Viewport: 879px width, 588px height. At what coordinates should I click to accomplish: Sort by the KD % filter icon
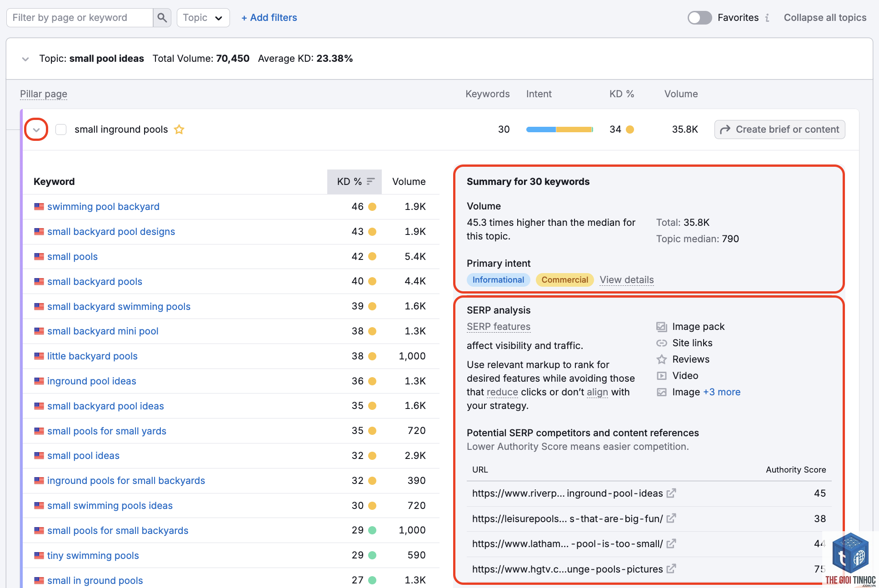371,181
